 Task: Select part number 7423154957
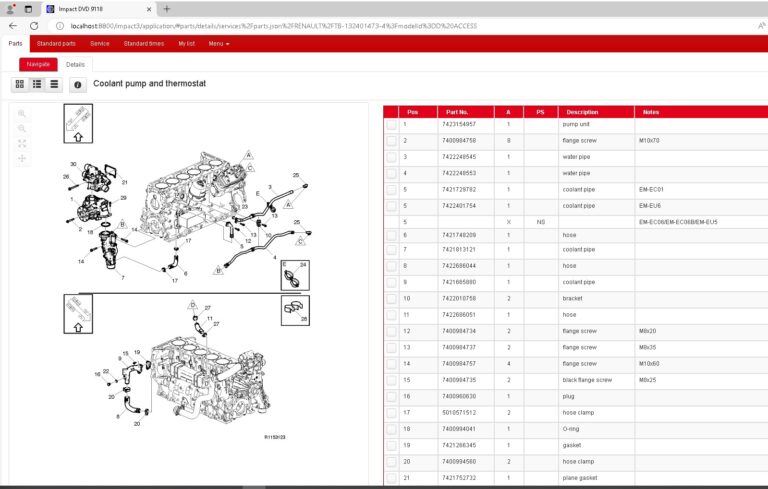[x=459, y=124]
